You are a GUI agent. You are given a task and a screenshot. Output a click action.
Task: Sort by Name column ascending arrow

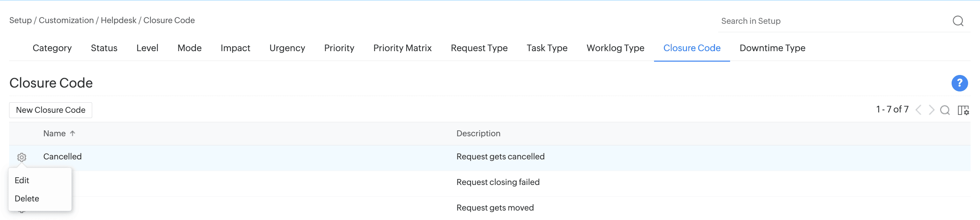coord(73,133)
